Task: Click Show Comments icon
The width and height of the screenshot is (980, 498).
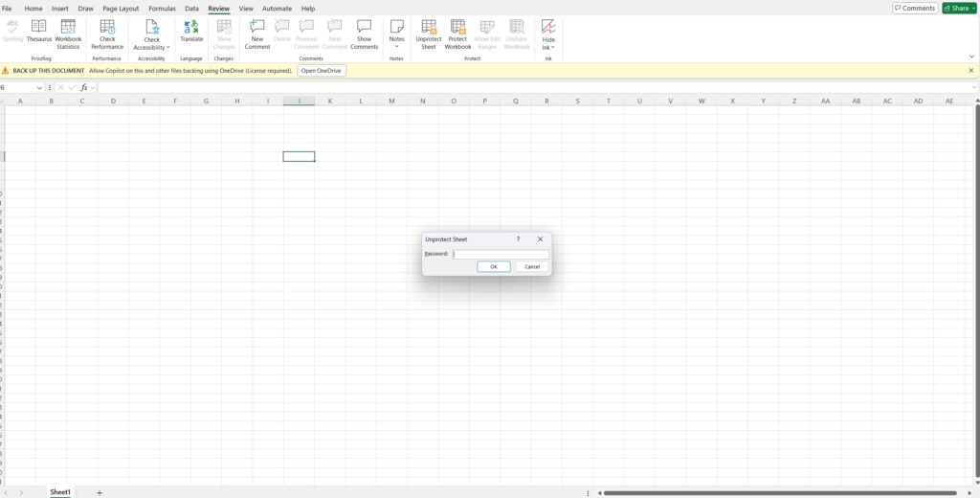Action: point(364,26)
